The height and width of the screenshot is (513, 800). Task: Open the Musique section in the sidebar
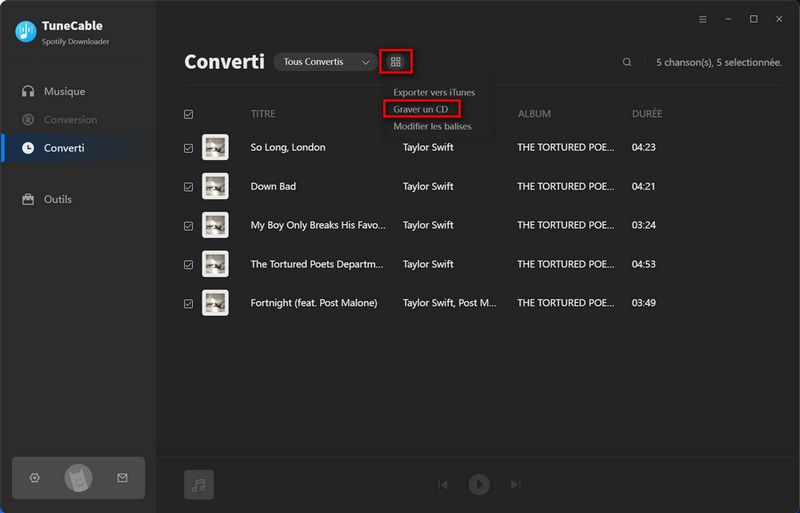click(x=64, y=91)
